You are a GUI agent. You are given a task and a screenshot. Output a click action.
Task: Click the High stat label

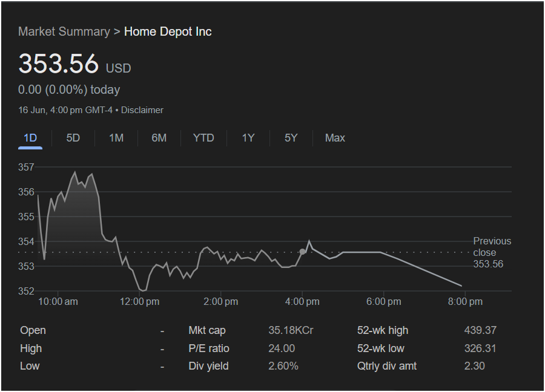tap(31, 348)
